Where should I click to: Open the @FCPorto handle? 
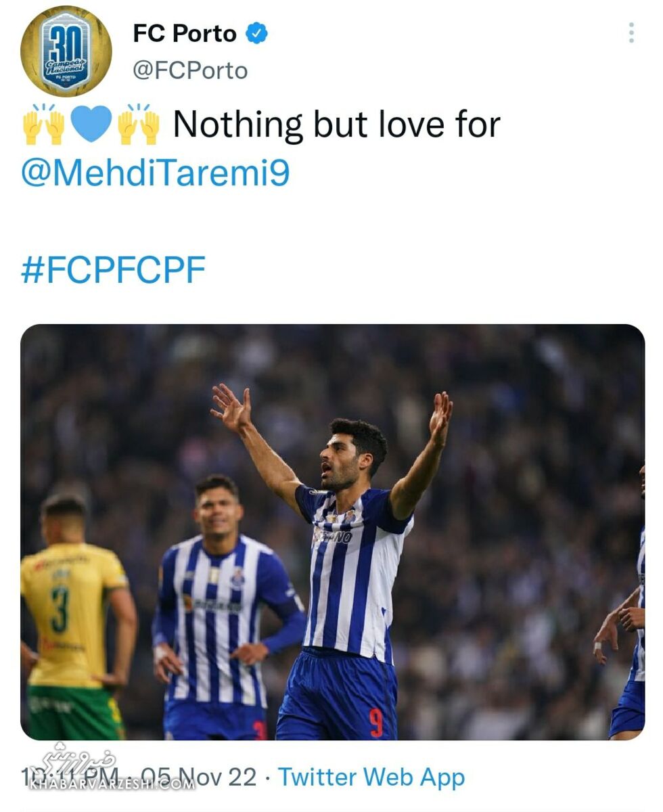(x=190, y=70)
